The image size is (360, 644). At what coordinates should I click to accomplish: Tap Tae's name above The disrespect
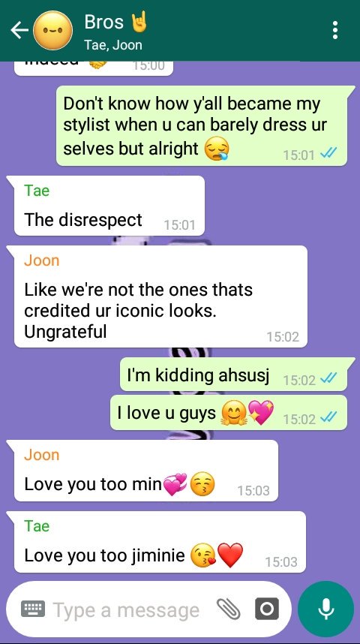(x=37, y=191)
